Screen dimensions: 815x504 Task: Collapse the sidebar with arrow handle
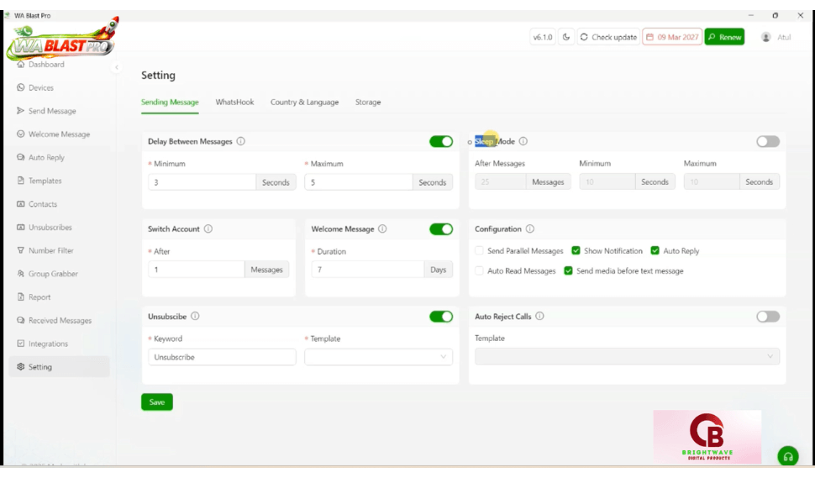(x=117, y=67)
